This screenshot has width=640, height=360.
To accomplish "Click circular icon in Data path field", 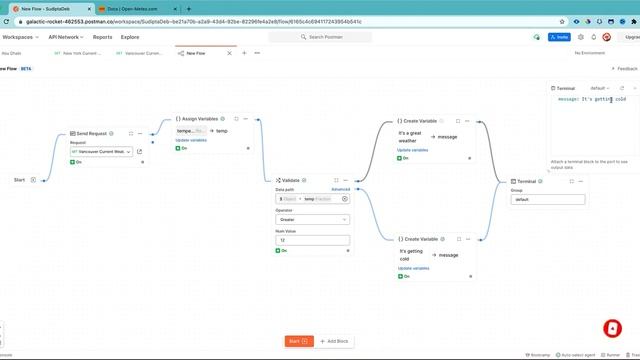I will coord(345,199).
